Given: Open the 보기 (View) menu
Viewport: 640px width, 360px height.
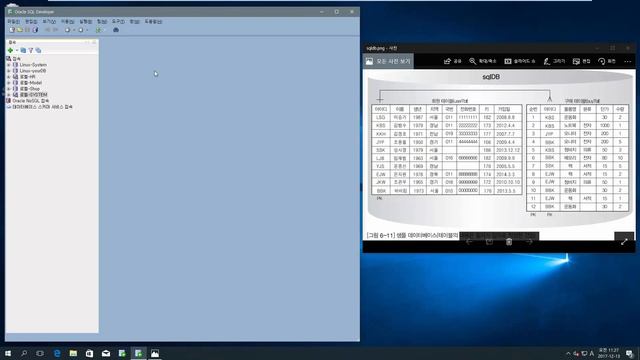Looking at the screenshot, I should (x=49, y=22).
